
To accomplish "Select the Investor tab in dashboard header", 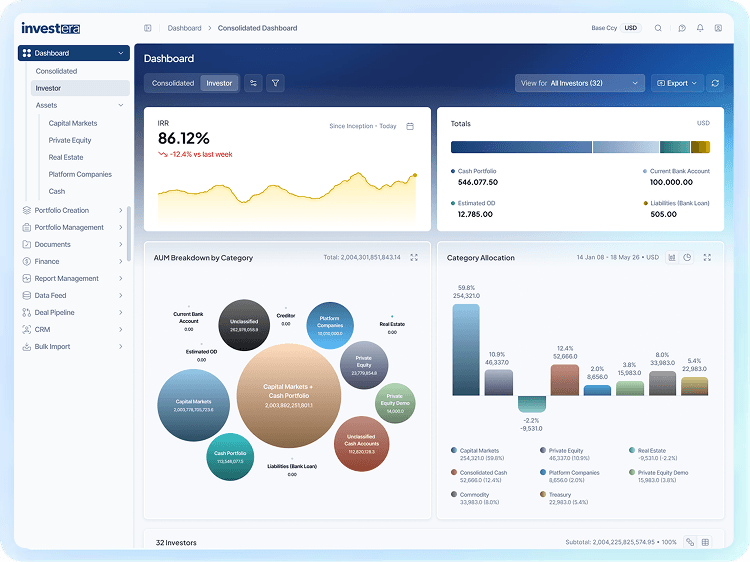I will coord(219,83).
